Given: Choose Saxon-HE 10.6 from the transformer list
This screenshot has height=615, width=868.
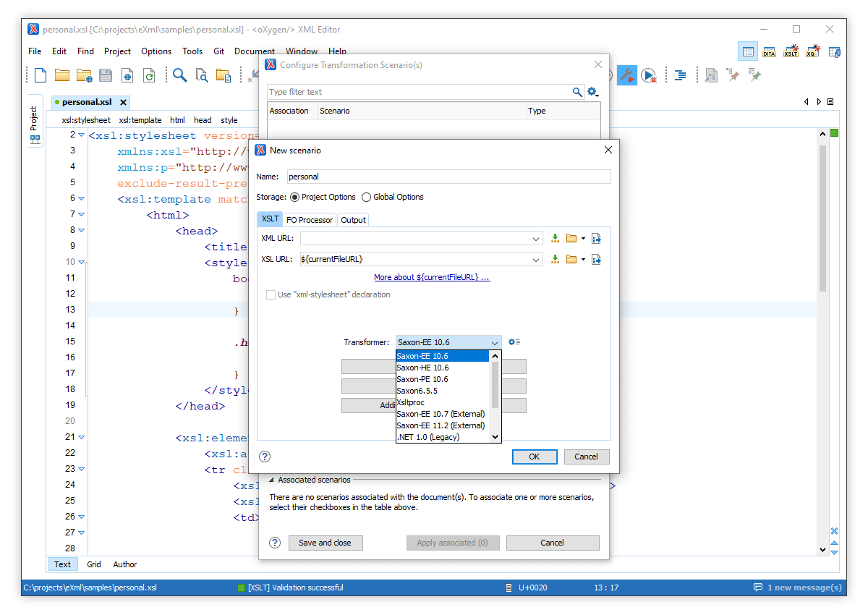Looking at the screenshot, I should [x=443, y=368].
